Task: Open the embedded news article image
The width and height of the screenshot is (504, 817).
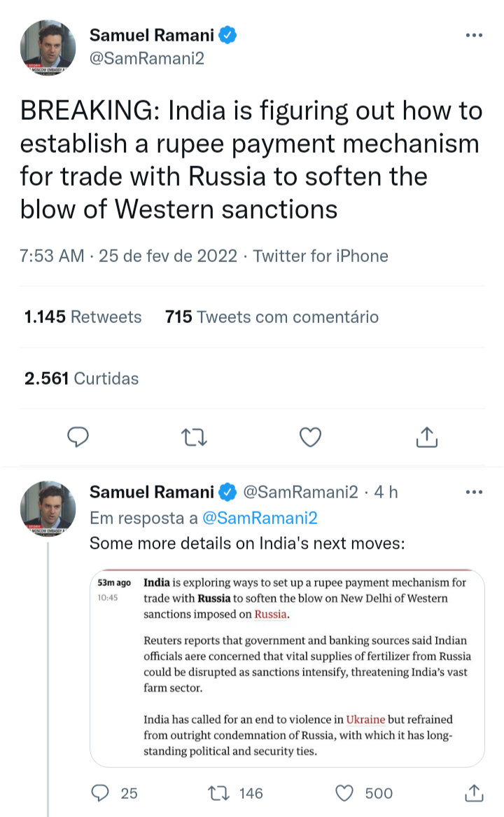Action: pyautogui.click(x=287, y=667)
